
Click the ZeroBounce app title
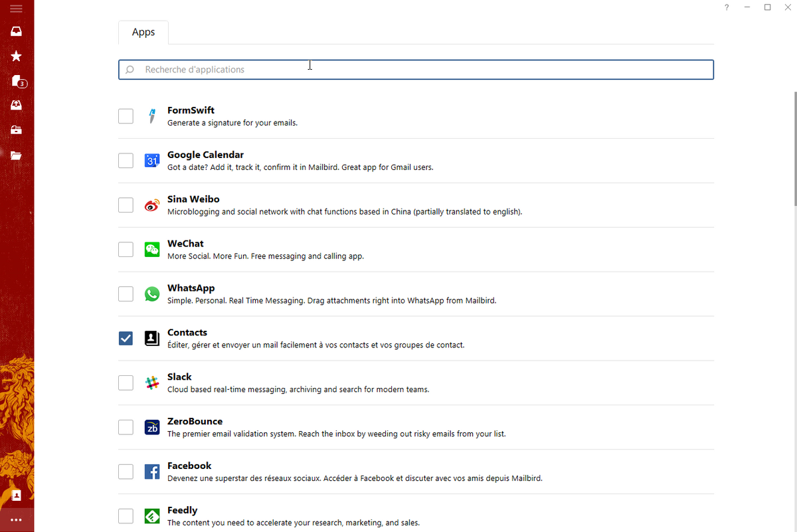pos(195,422)
